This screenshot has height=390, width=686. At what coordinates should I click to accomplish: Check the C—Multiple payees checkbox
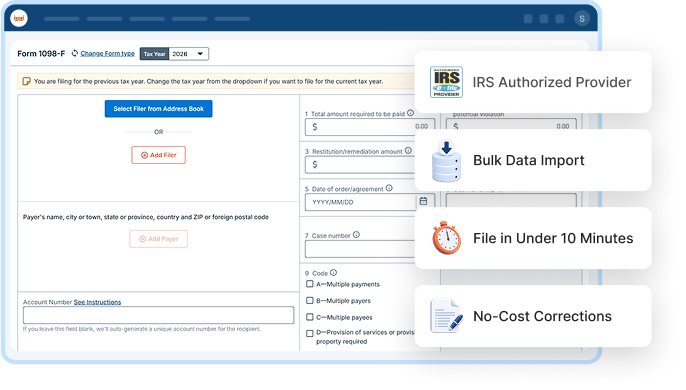tap(310, 317)
